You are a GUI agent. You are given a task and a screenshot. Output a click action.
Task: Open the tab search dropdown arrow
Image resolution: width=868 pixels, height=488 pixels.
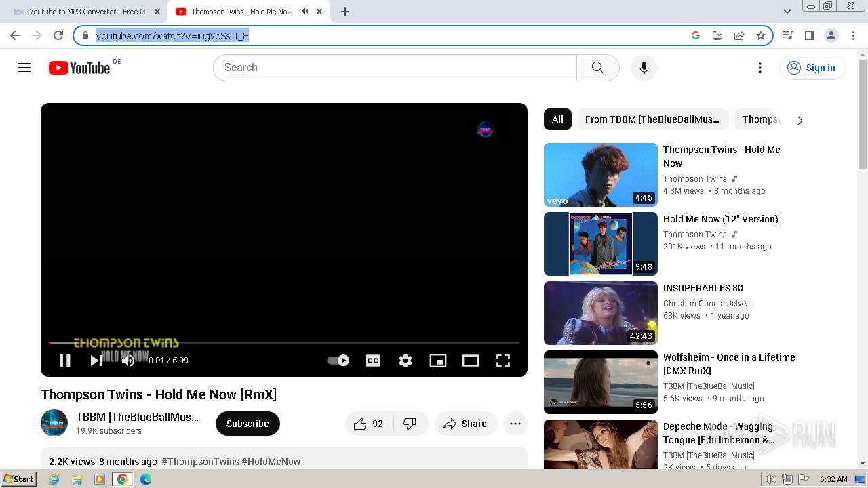pyautogui.click(x=787, y=12)
